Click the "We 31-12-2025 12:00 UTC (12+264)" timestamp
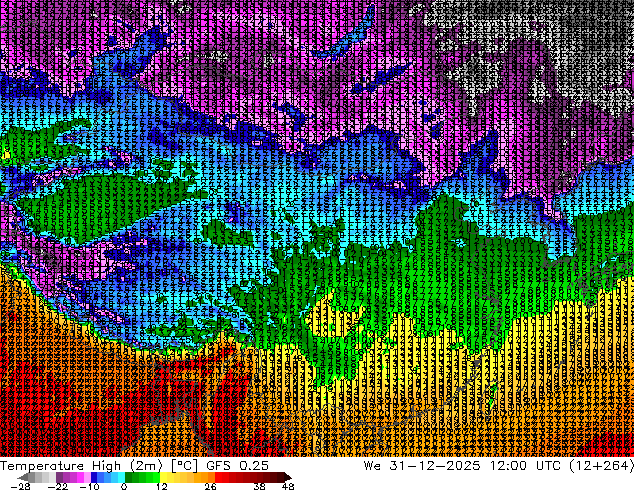Image resolution: width=634 pixels, height=490 pixels. coord(499,466)
